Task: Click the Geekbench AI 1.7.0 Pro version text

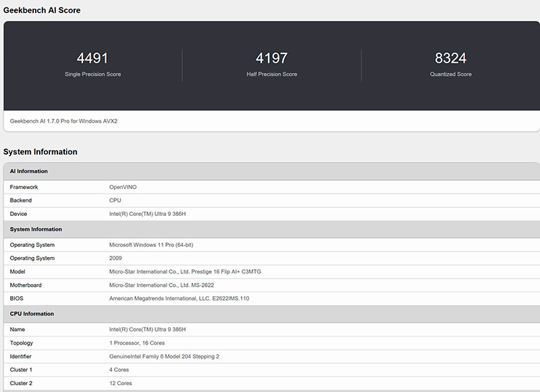Action: coord(64,121)
